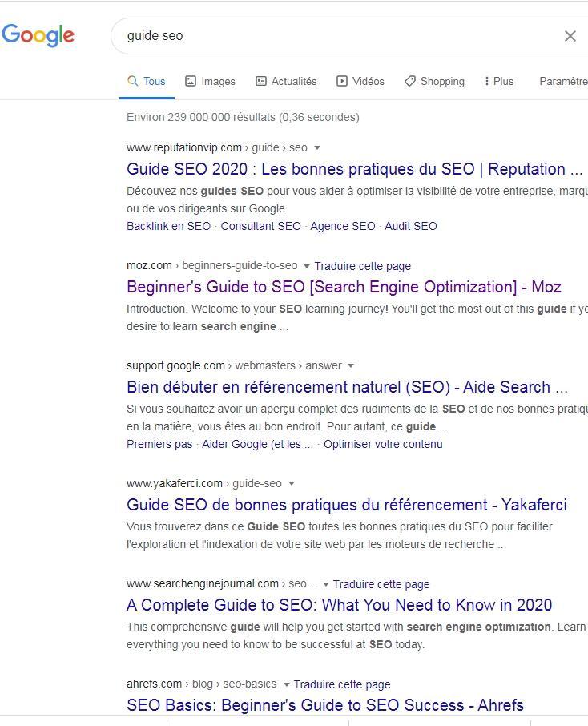Expand the arrow beside support.google.com breadcrumb

[351, 365]
